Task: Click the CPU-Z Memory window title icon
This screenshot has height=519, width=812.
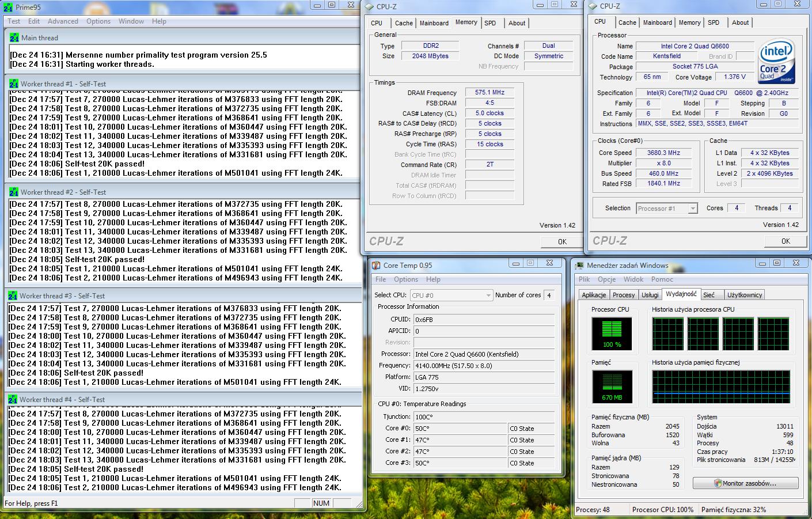Action: [x=369, y=7]
